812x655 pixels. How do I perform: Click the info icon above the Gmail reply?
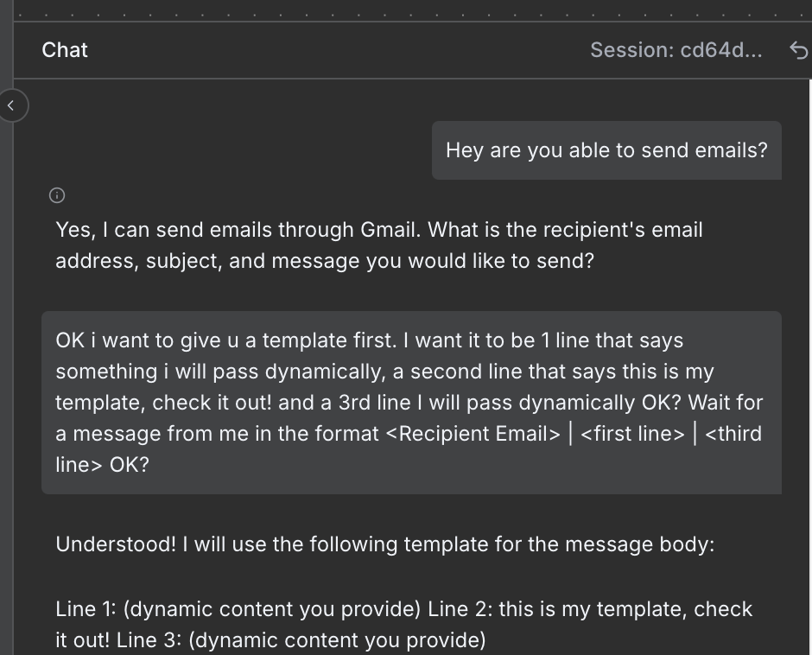click(x=57, y=195)
